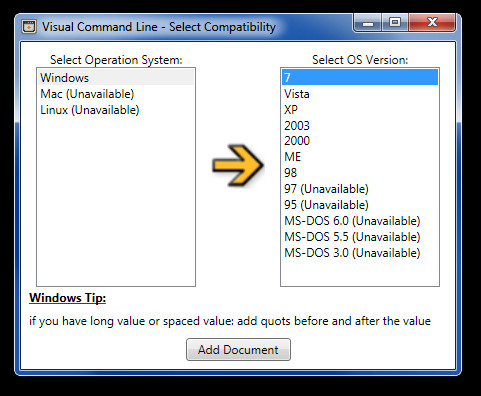This screenshot has width=481, height=396.
Task: Maximize the Select Compatibility window
Action: coord(395,23)
